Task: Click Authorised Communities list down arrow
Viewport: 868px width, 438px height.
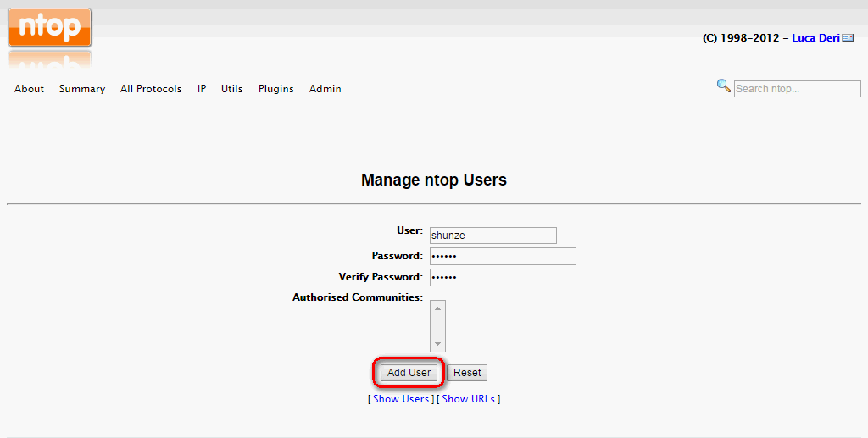Action: 437,344
